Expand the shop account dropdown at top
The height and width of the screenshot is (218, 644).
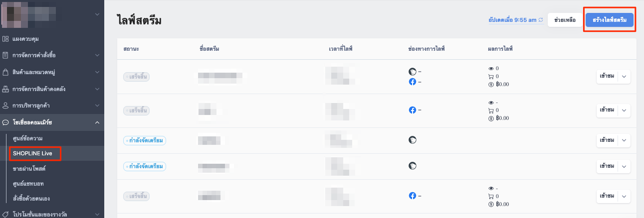[x=97, y=14]
